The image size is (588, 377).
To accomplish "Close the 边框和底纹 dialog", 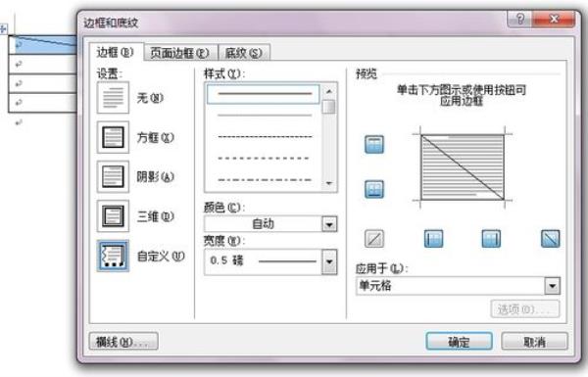I will (554, 19).
